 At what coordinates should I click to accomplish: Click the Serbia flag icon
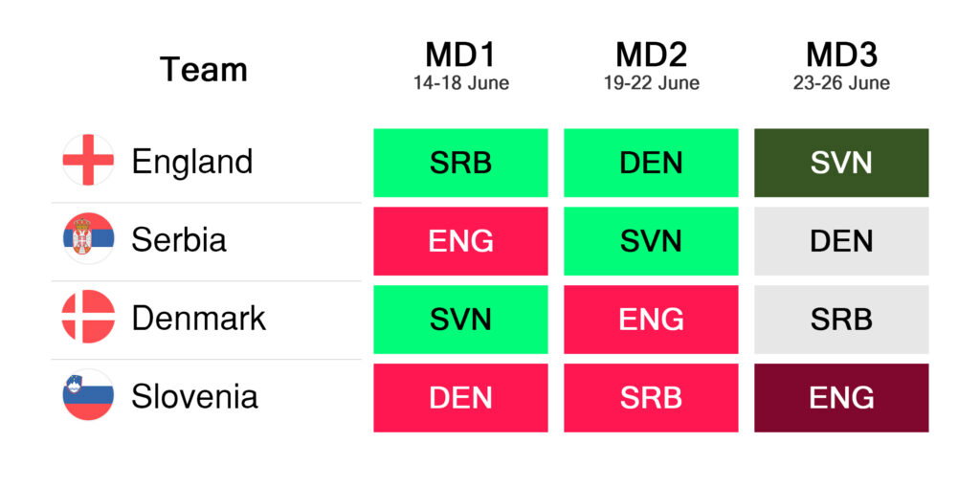[x=88, y=239]
